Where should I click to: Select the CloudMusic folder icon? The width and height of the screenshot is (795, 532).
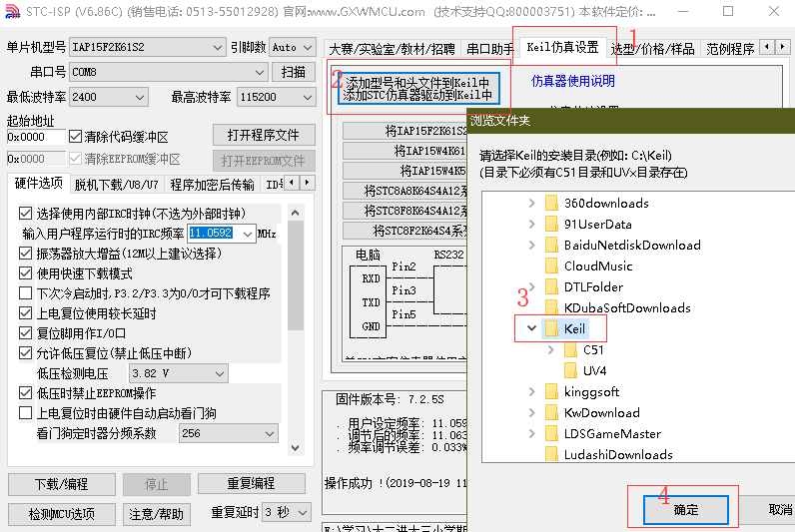[x=551, y=266]
